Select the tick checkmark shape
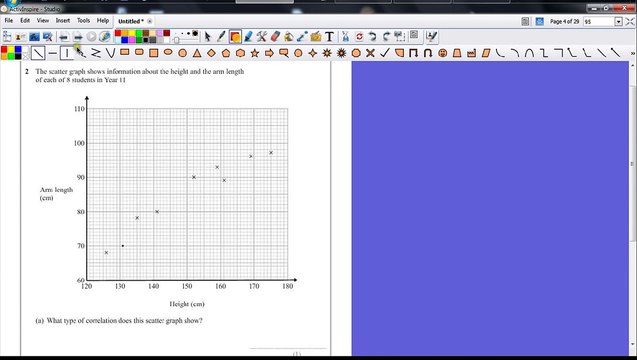This screenshot has height=360, width=637. coord(385,53)
